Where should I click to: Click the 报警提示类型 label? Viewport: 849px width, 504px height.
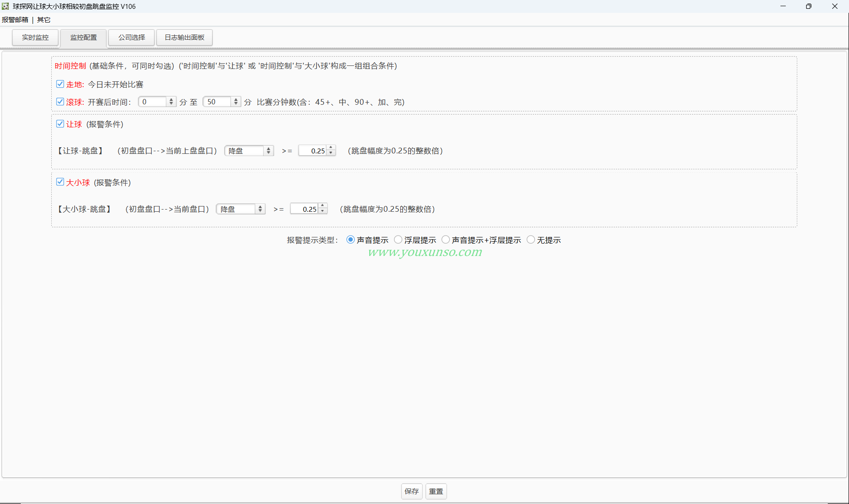[x=313, y=240]
